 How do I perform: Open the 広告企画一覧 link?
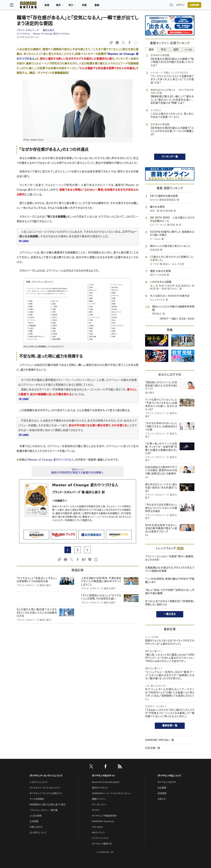click(152, 748)
